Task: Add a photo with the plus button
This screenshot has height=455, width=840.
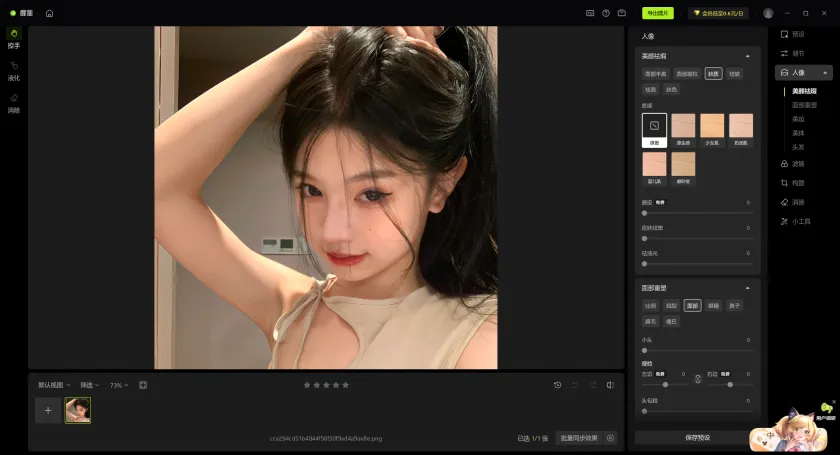Action: point(48,411)
